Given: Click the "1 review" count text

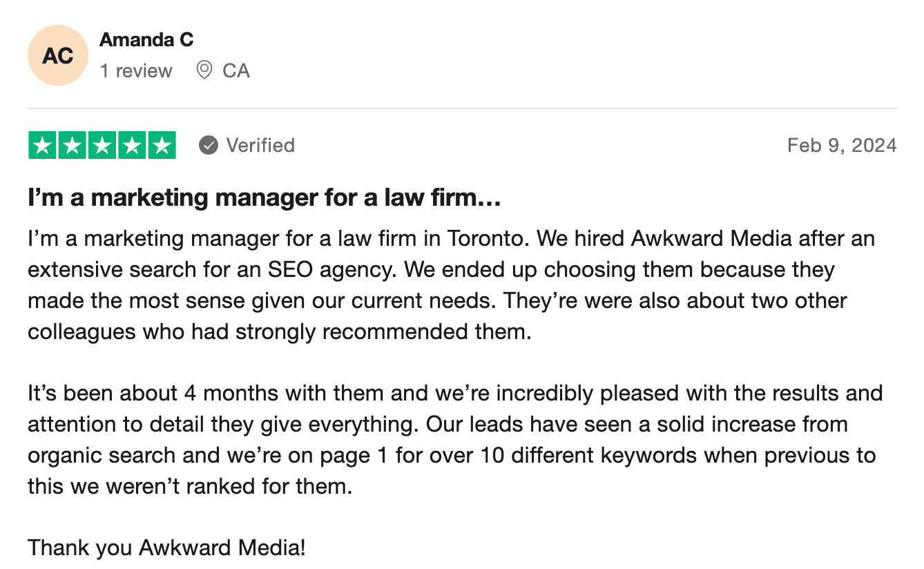Looking at the screenshot, I should [136, 70].
